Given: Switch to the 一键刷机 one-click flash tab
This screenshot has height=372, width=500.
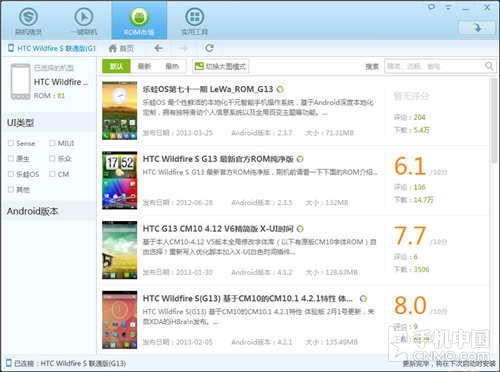Looking at the screenshot, I should click(x=84, y=21).
